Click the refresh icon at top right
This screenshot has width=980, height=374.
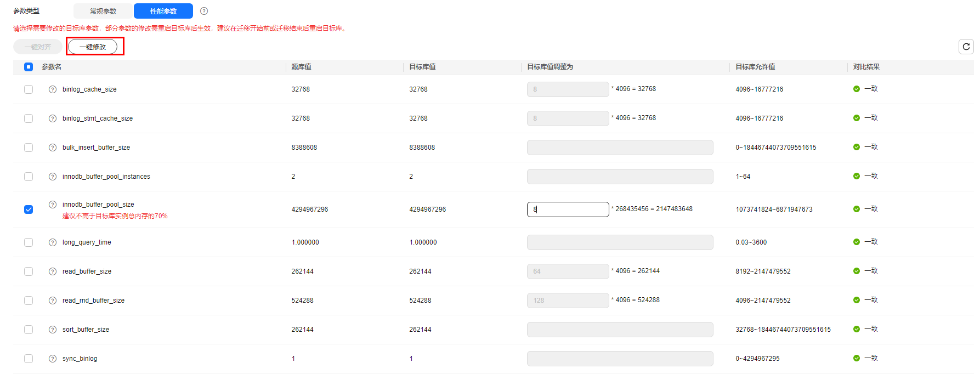966,47
